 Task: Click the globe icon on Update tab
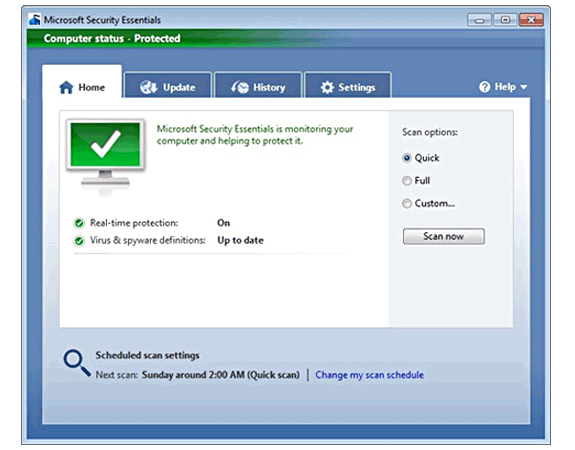[x=149, y=87]
